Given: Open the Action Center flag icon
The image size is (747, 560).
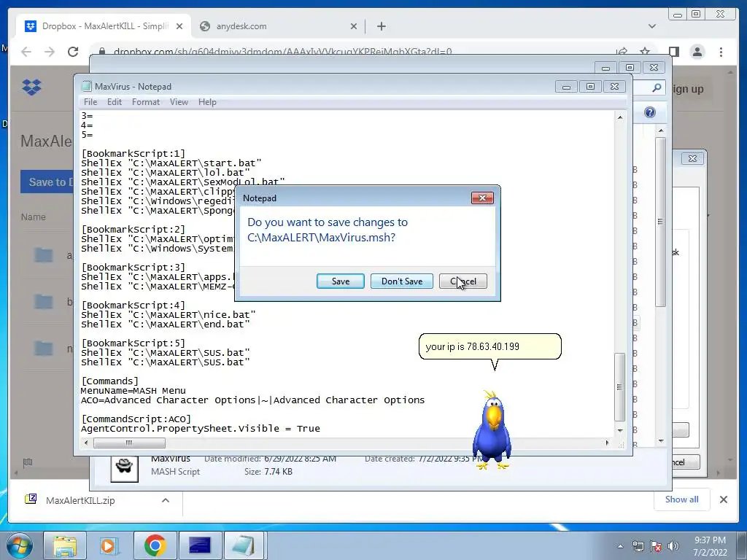Looking at the screenshot, I should (656, 546).
